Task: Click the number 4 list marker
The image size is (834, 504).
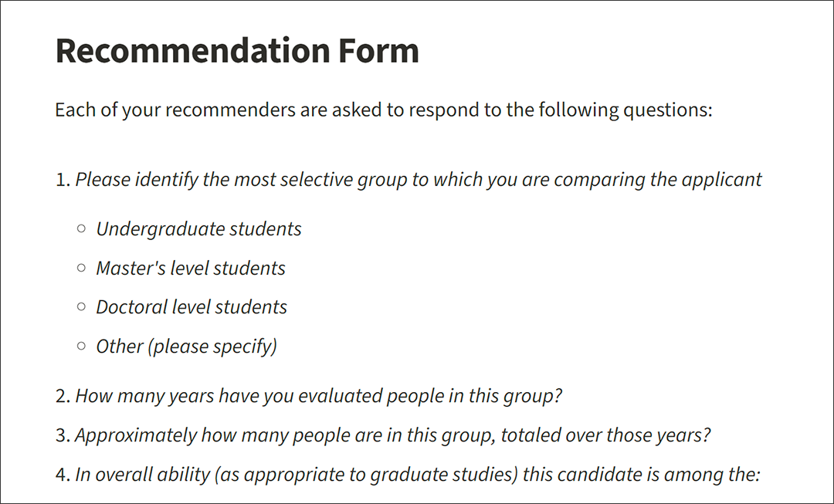Action: [63, 475]
